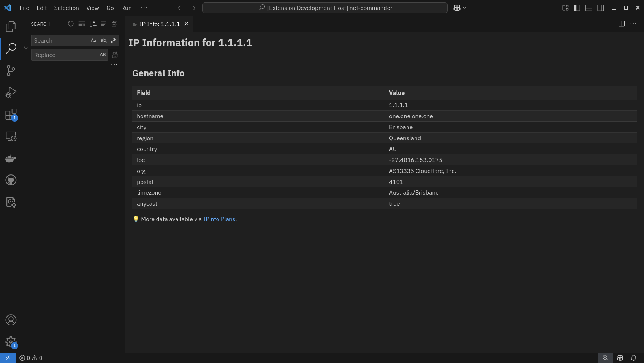644x363 pixels.
Task: Open the Explorer view in activity bar
Action: point(11,26)
